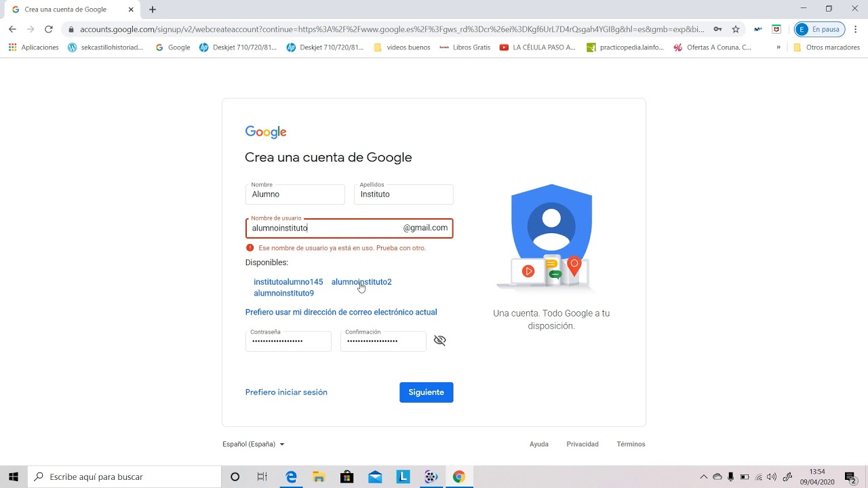The image size is (868, 488).
Task: Open Prefiero iniciar sesión link
Action: pos(286,392)
